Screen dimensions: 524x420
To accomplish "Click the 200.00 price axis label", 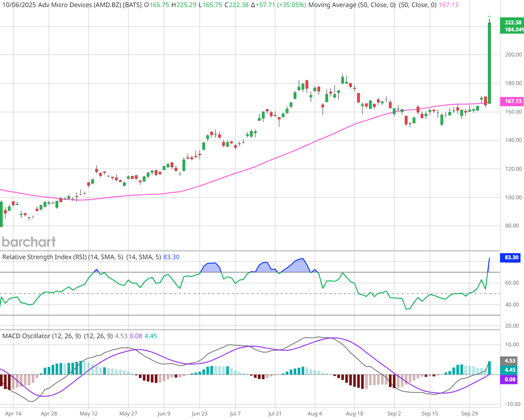I will point(513,55).
